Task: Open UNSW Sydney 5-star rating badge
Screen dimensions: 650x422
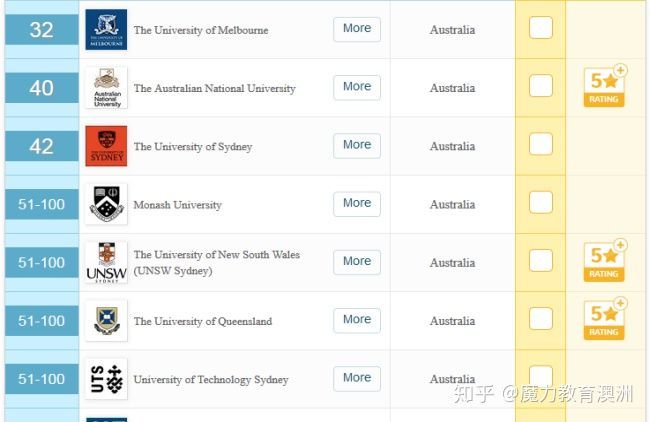Action: tap(605, 261)
